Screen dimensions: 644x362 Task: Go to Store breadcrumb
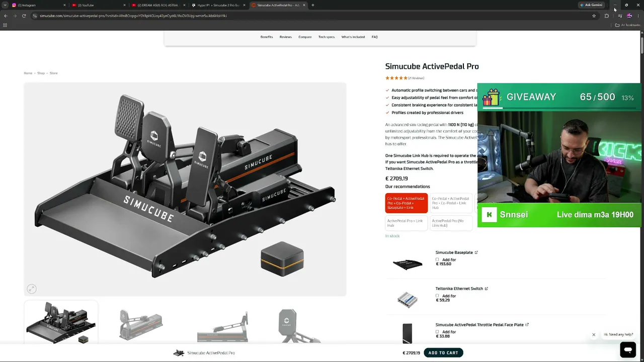tap(53, 73)
